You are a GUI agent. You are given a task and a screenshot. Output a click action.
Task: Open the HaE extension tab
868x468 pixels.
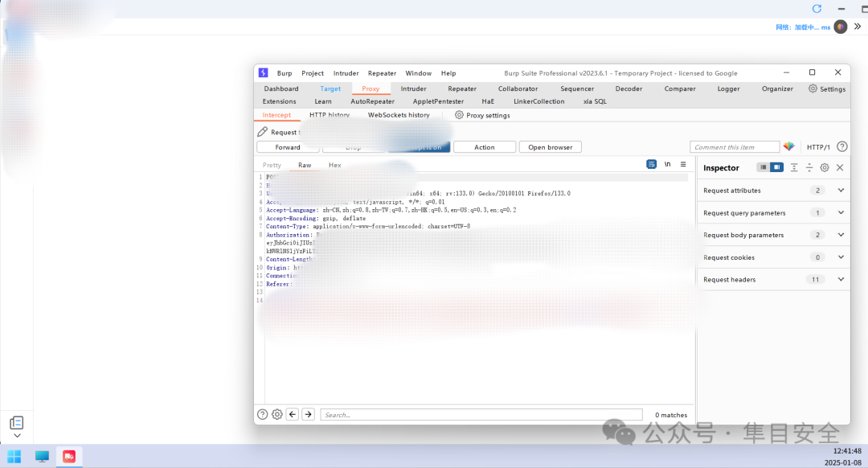(488, 101)
